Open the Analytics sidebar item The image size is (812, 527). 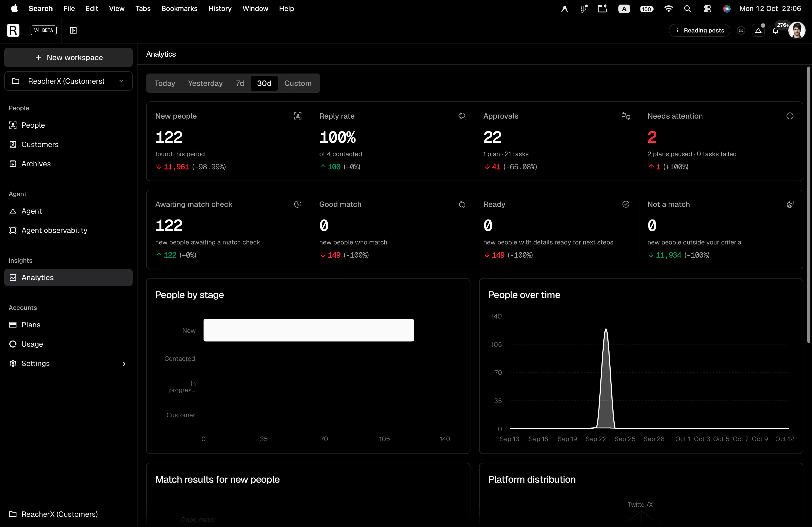click(x=68, y=277)
